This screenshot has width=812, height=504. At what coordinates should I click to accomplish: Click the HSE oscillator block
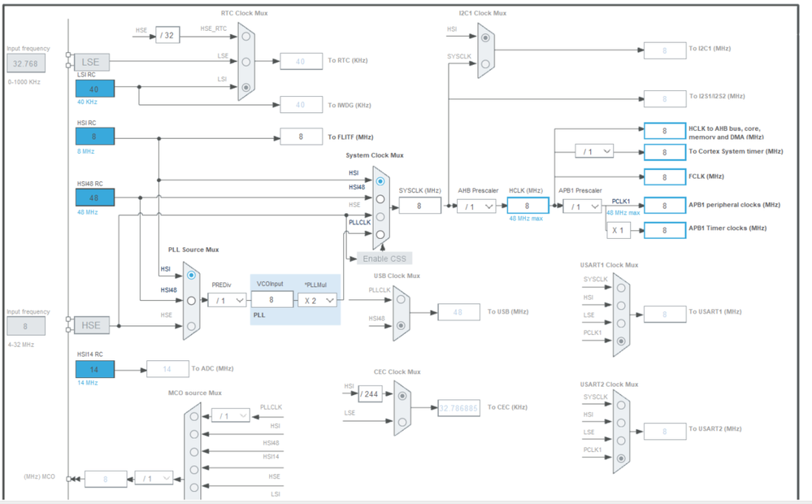[x=91, y=325]
